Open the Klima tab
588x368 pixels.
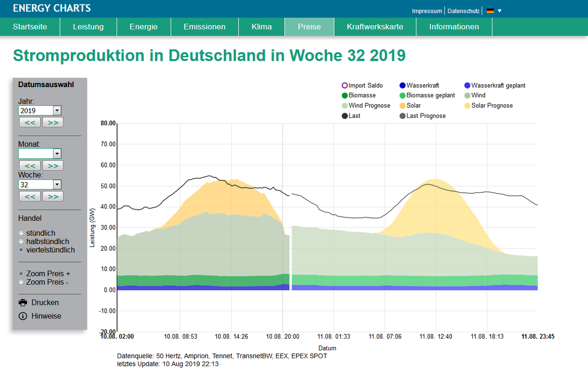262,27
